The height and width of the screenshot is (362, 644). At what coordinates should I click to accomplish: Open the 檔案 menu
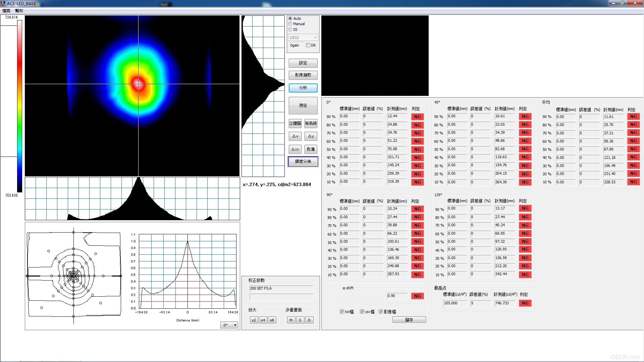tap(6, 11)
